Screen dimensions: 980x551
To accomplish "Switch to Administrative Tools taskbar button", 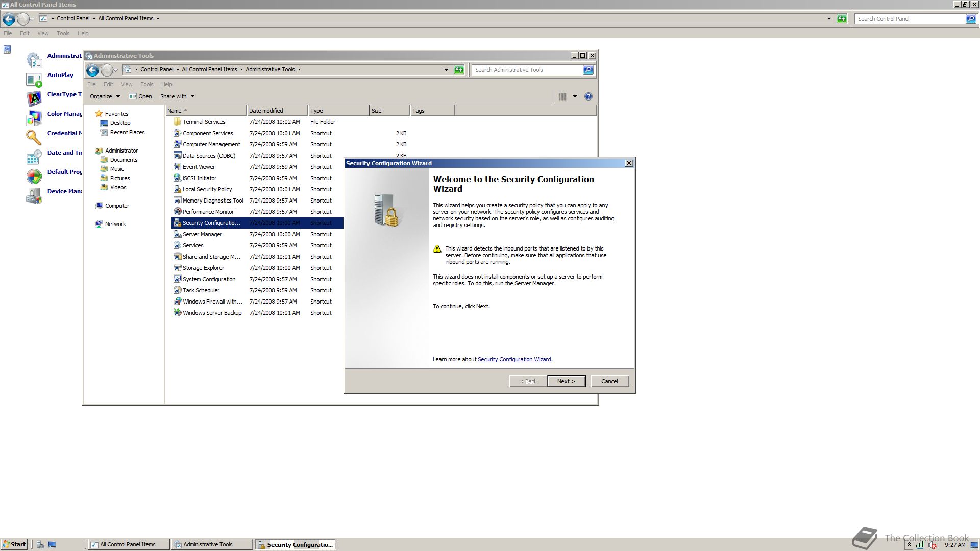I will tap(212, 544).
